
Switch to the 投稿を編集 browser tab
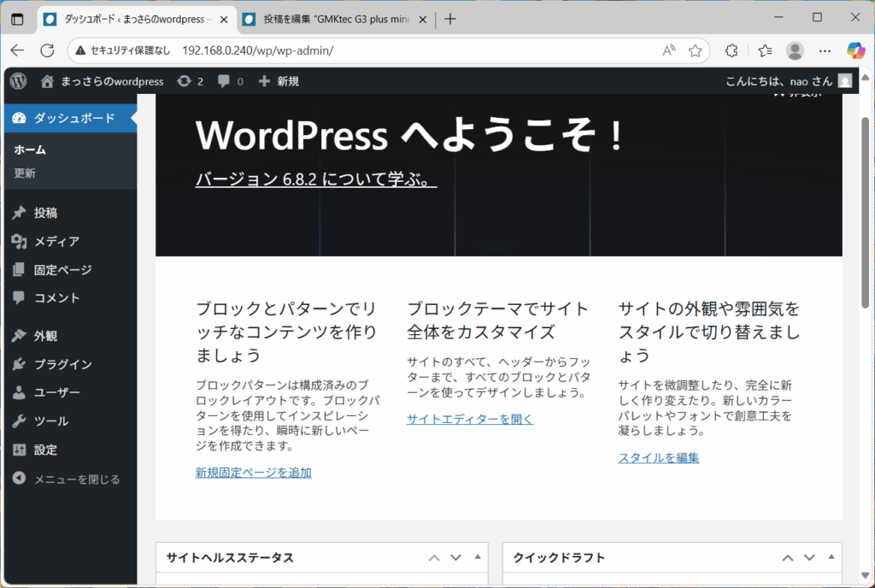pos(333,19)
